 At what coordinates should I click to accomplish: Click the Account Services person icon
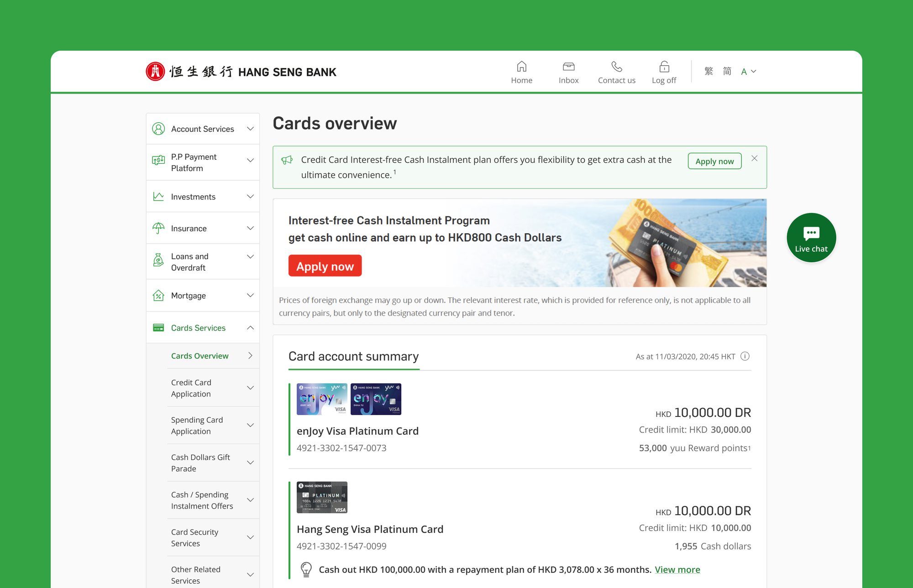[158, 129]
